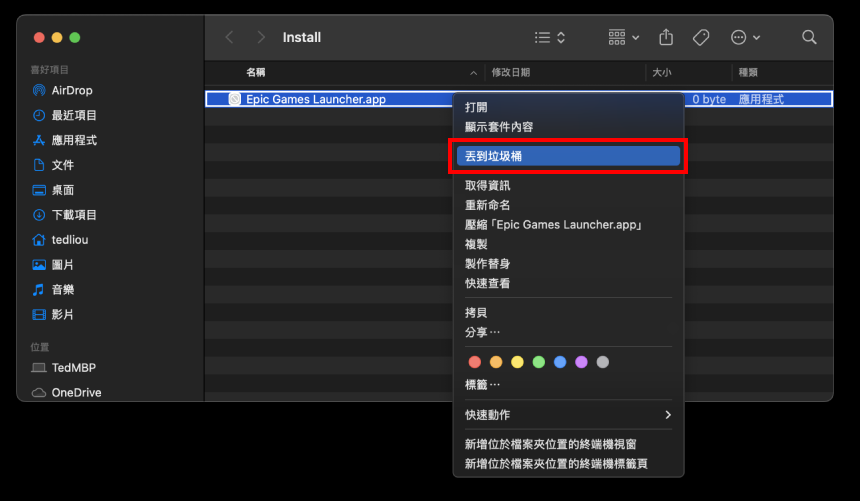The width and height of the screenshot is (860, 501).
Task: Click the share icon in toolbar
Action: (x=666, y=37)
